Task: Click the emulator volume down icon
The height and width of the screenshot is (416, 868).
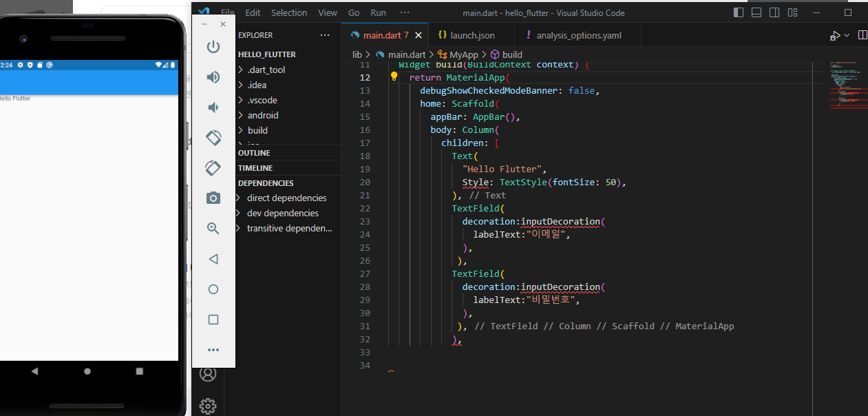Action: point(213,107)
